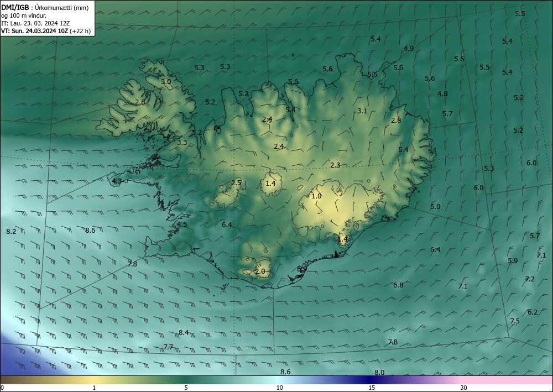Click the "og 100 m vindur." legend line
This screenshot has width=553, height=392.
coord(24,15)
